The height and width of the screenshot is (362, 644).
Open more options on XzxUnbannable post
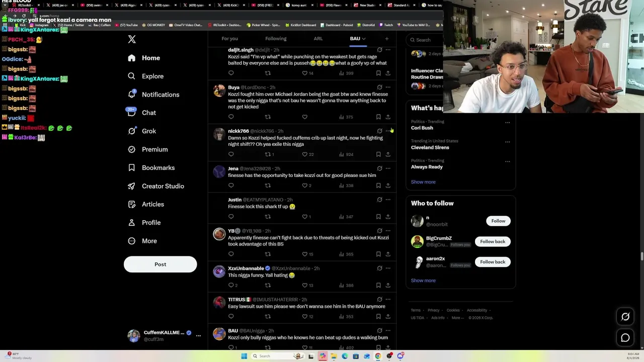tap(388, 268)
